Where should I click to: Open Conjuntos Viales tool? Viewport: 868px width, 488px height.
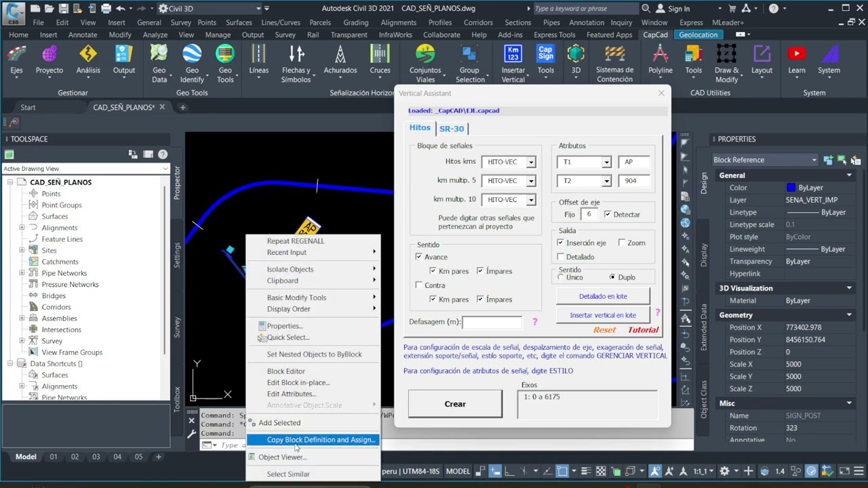pos(425,64)
